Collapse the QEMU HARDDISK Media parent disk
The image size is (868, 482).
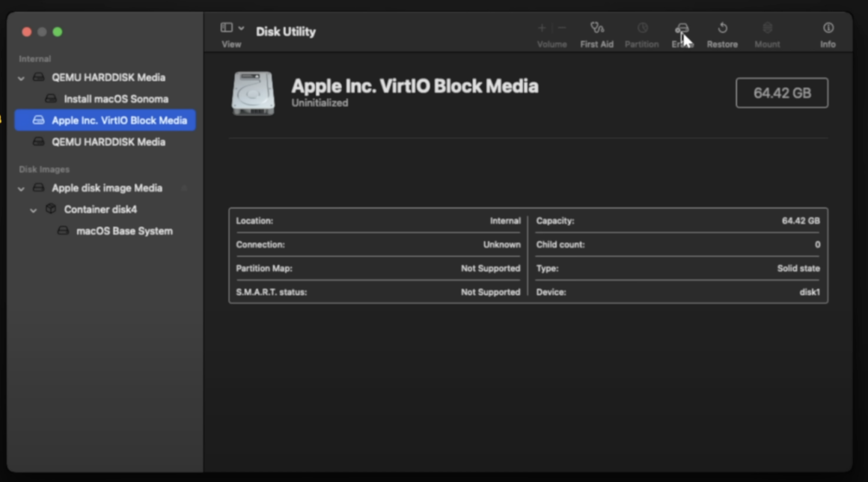(21, 78)
